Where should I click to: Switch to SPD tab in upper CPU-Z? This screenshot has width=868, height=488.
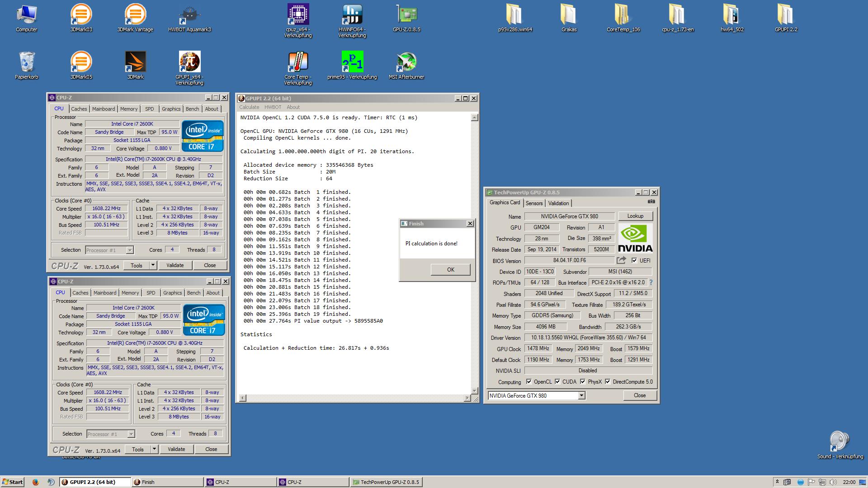pyautogui.click(x=150, y=109)
